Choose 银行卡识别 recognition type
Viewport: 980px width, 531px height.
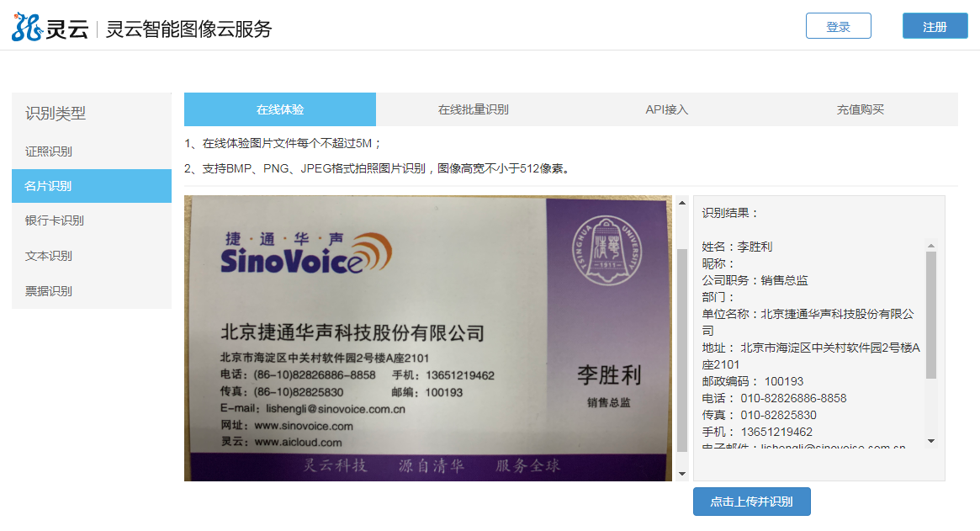pyautogui.click(x=55, y=220)
